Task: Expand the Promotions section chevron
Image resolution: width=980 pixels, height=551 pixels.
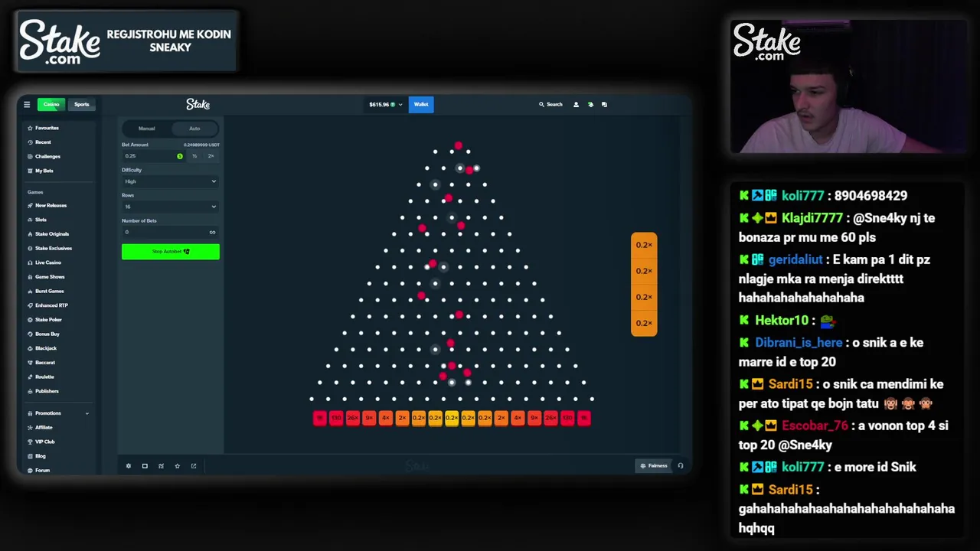Action: (87, 413)
